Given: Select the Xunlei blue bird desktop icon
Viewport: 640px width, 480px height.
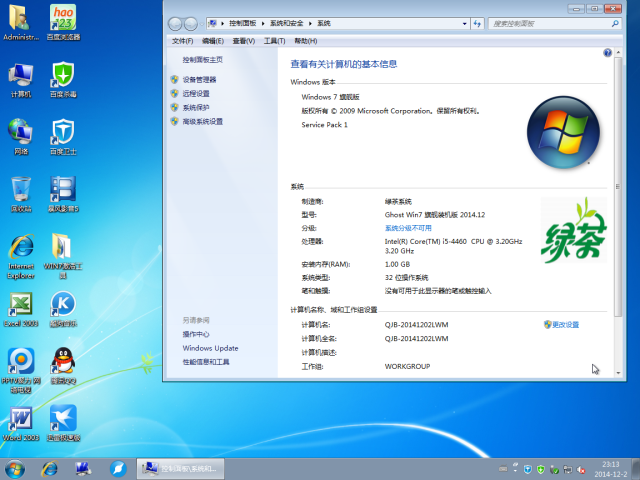Looking at the screenshot, I should click(63, 424).
